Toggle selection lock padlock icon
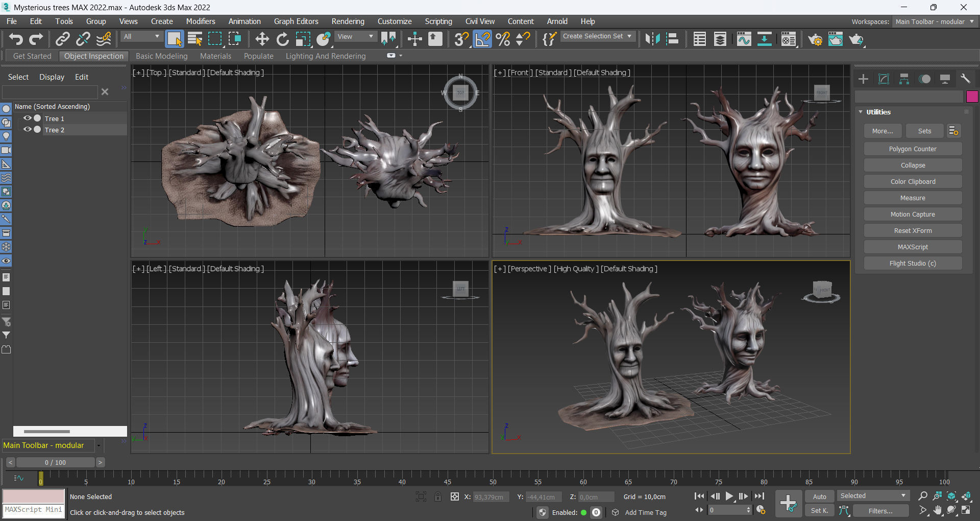The height and width of the screenshot is (521, 980). tap(438, 496)
